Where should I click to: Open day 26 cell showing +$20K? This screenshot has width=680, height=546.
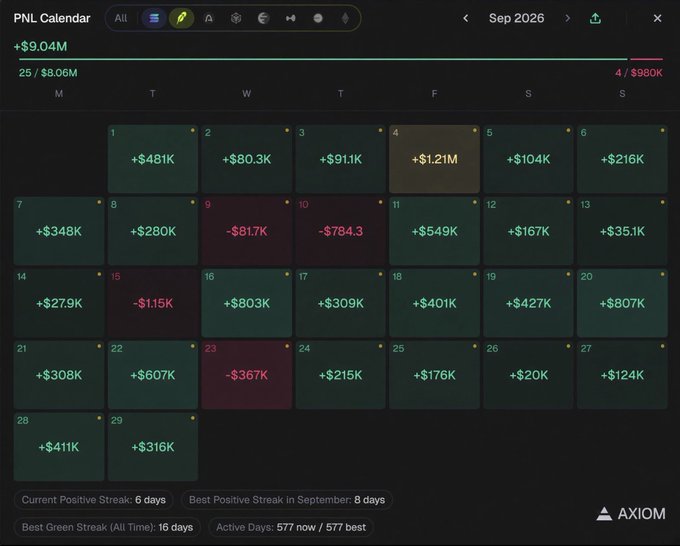(528, 375)
